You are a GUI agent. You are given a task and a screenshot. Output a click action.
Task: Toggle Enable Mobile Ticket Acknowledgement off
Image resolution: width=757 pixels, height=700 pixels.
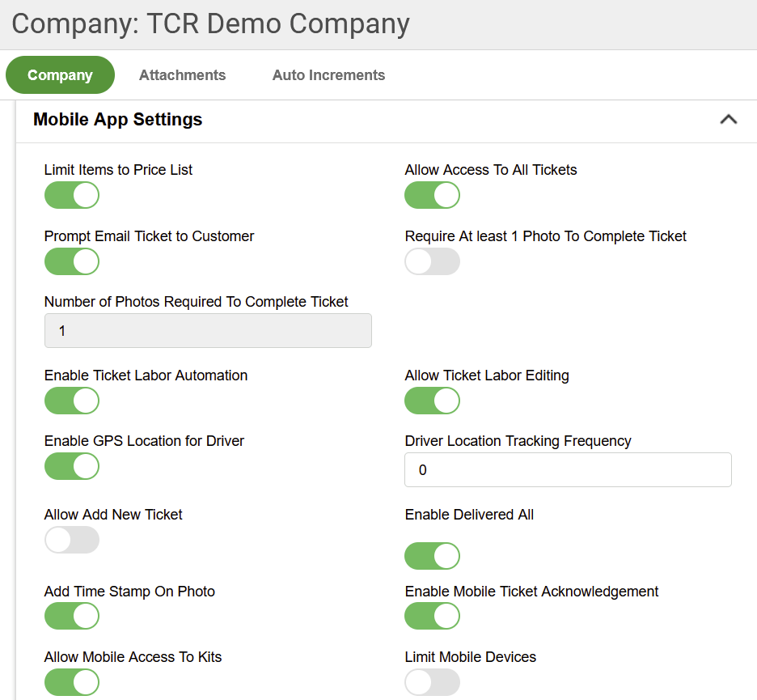[x=432, y=616]
